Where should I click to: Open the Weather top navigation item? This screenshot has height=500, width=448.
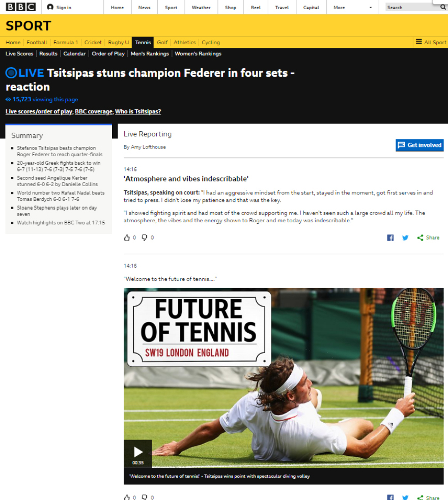click(201, 7)
